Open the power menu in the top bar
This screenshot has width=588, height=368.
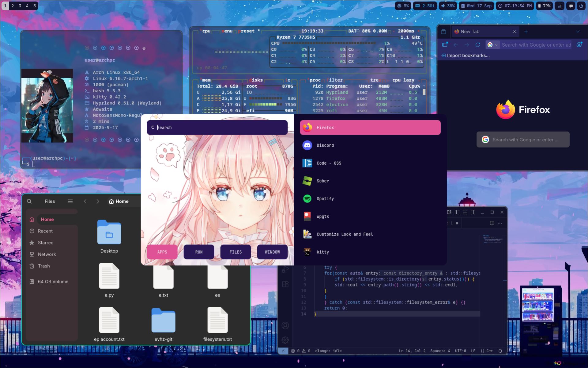coord(581,6)
